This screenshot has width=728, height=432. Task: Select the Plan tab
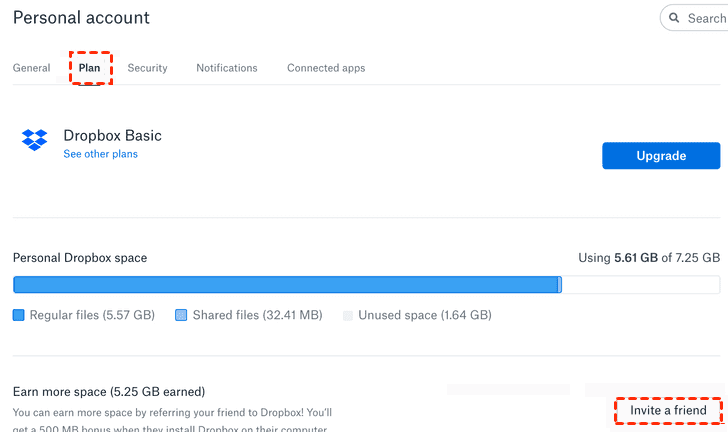(x=90, y=68)
